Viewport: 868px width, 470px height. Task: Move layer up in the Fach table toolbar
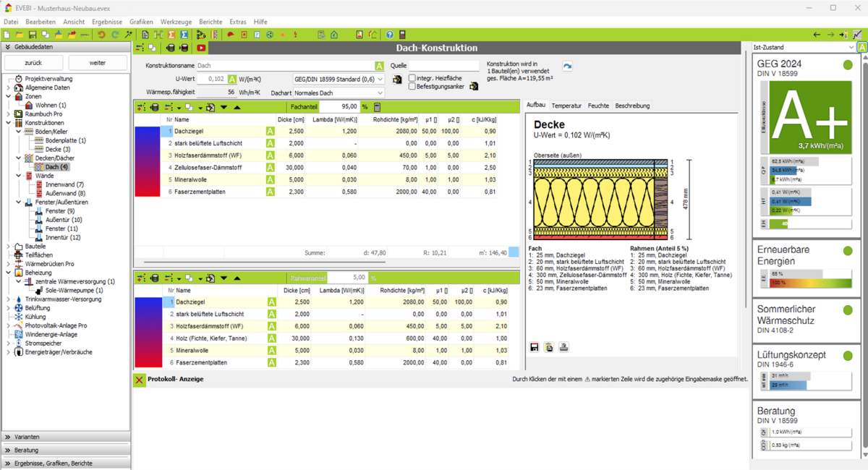click(237, 107)
